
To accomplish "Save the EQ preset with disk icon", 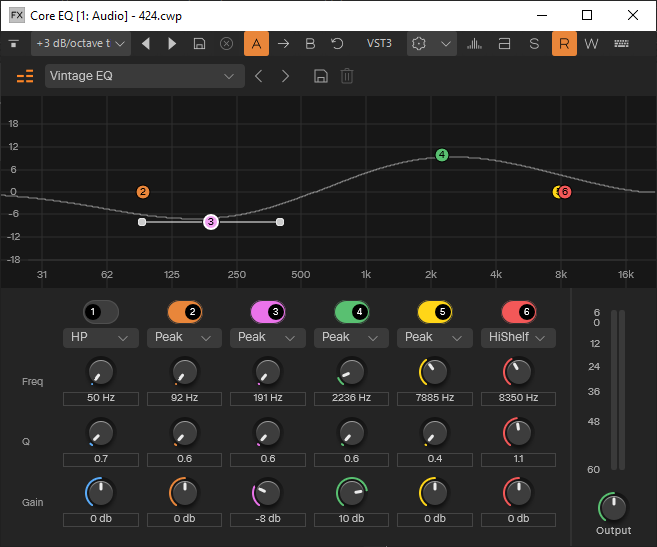I will [321, 76].
